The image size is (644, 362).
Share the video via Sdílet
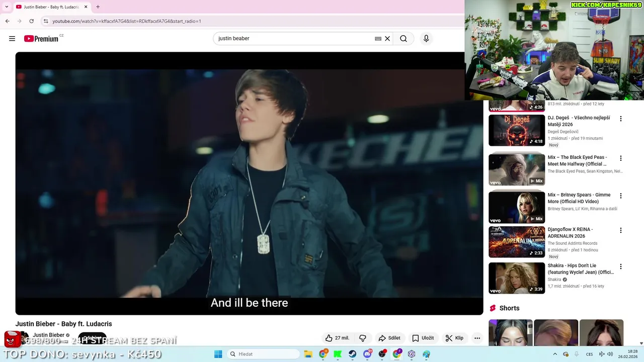point(389,338)
